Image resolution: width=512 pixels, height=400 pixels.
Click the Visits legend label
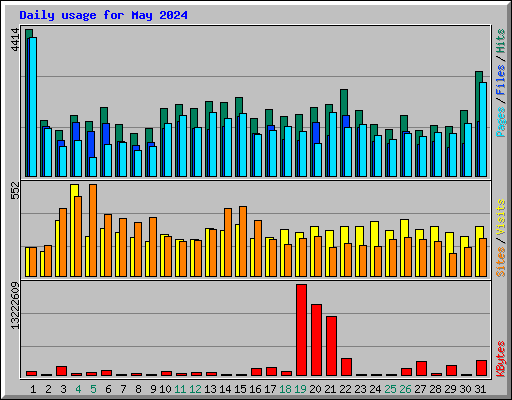click(x=501, y=218)
